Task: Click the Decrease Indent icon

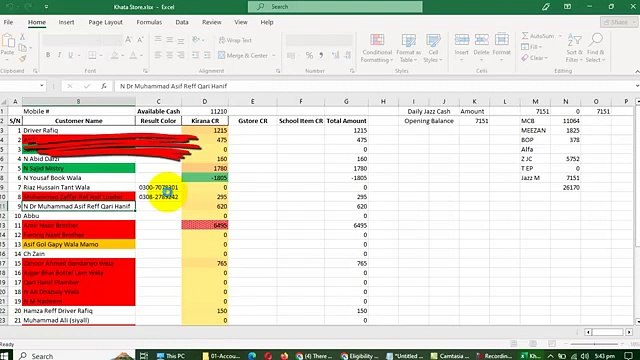Action: [196, 55]
